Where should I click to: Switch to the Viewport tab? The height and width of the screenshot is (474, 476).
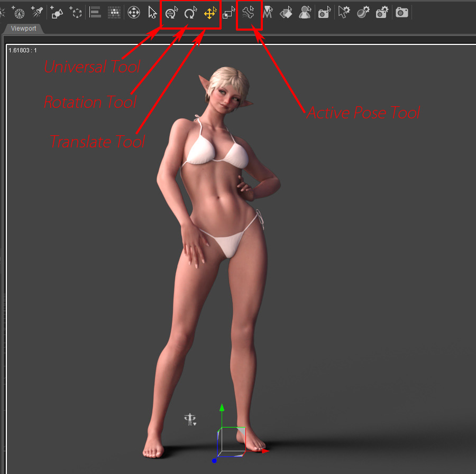23,29
